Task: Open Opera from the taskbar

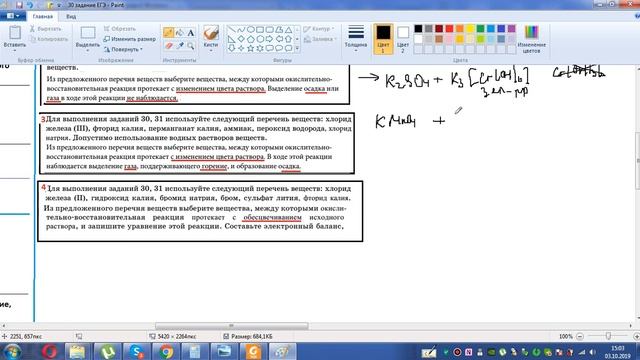Action: coord(49,351)
